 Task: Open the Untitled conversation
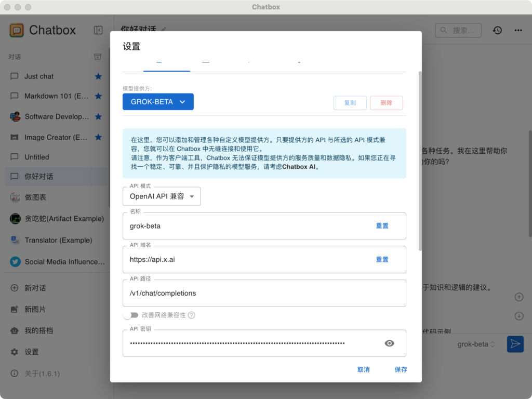[x=56, y=157]
